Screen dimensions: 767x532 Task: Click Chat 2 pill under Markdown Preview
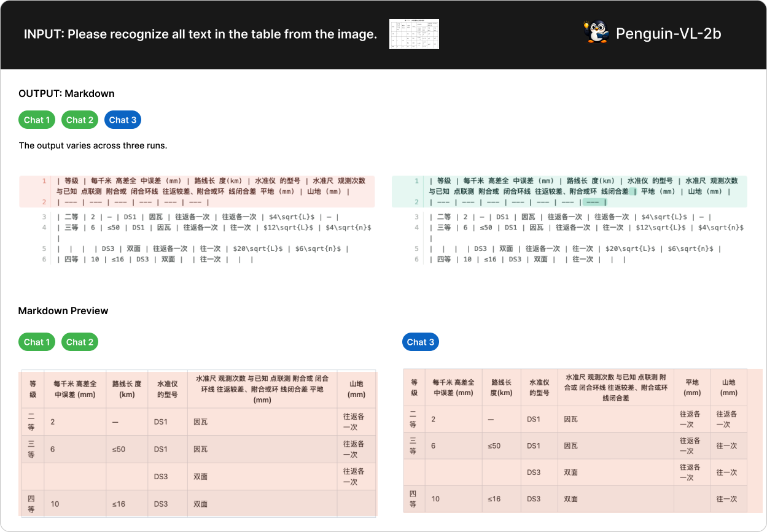click(80, 342)
